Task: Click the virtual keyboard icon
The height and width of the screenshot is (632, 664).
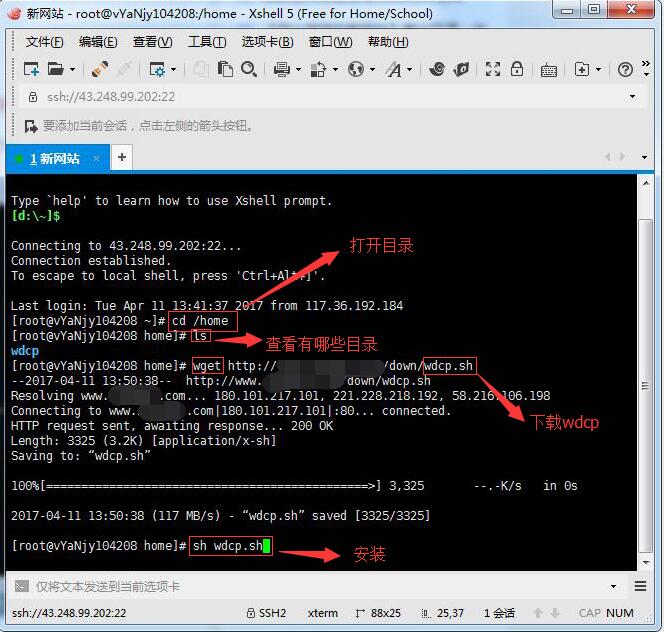Action: click(549, 70)
